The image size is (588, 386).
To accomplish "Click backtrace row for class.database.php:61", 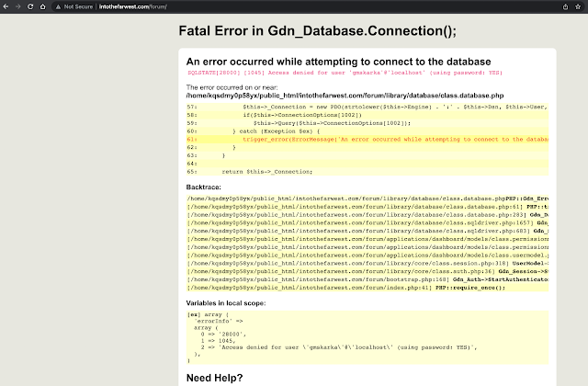I will coord(367,207).
